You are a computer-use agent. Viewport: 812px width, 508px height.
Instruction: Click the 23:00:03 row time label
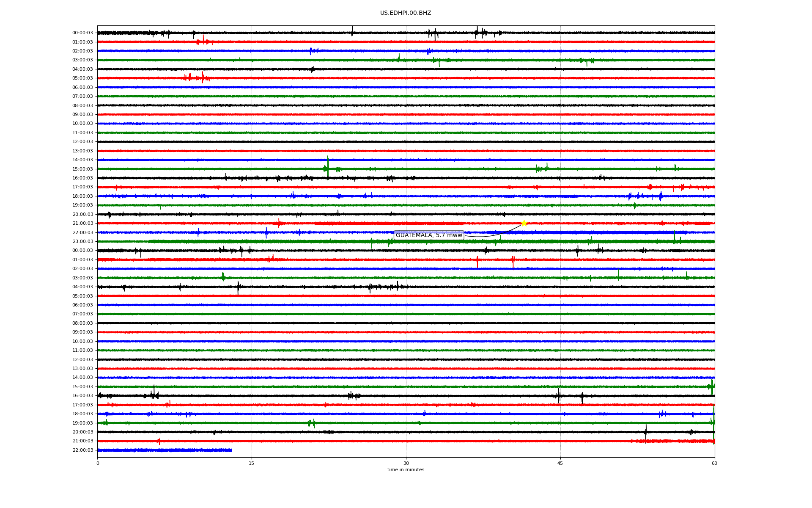click(x=82, y=242)
